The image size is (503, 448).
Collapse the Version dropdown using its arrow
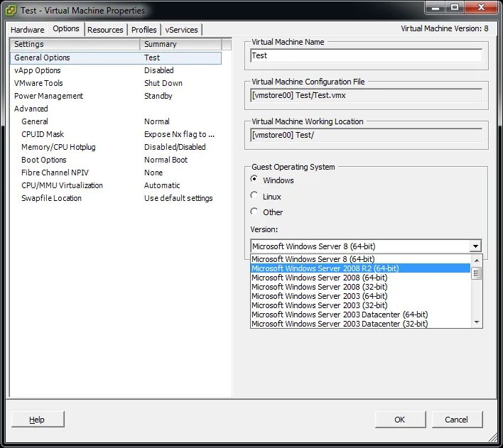click(475, 246)
